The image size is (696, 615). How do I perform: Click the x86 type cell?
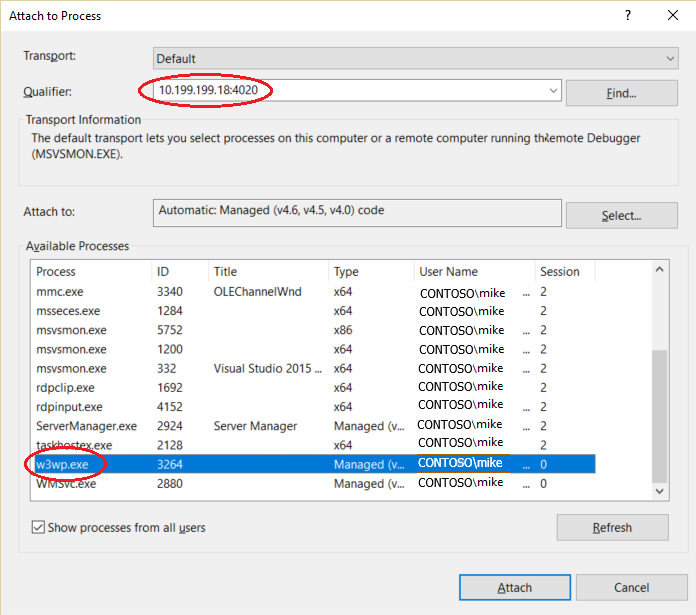coord(343,330)
